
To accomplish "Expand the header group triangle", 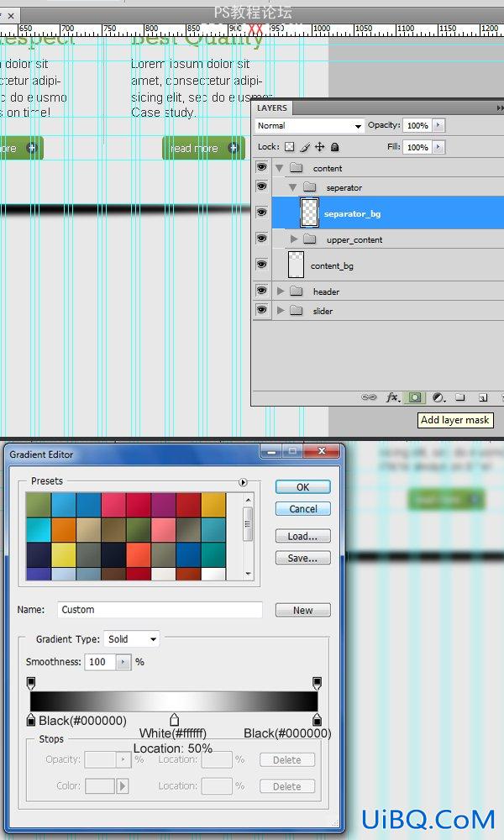I will click(x=281, y=291).
